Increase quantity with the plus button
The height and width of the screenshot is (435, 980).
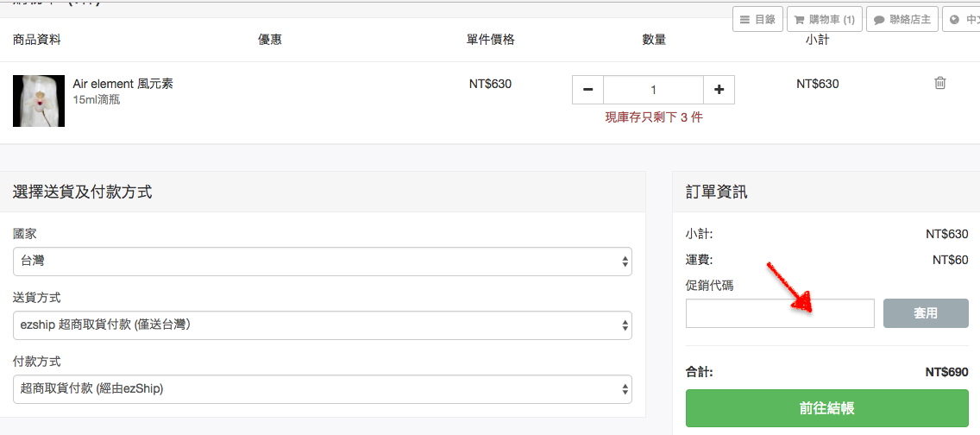[719, 90]
